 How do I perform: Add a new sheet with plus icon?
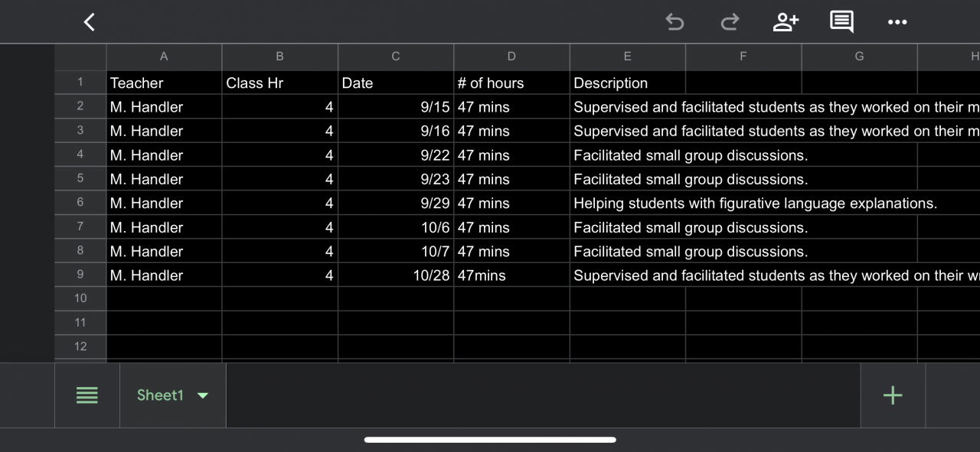coord(893,395)
